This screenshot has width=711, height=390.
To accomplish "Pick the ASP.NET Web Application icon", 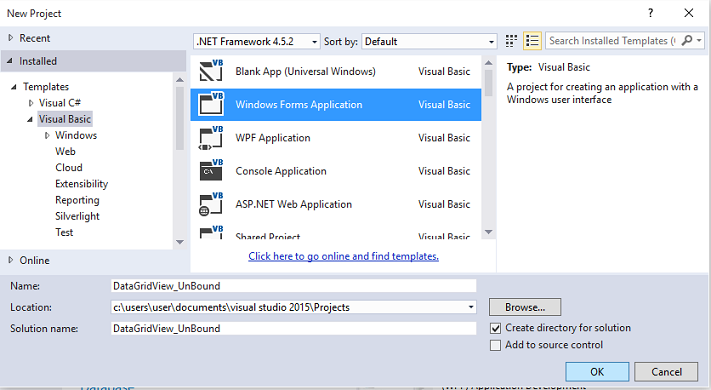I will tap(211, 204).
